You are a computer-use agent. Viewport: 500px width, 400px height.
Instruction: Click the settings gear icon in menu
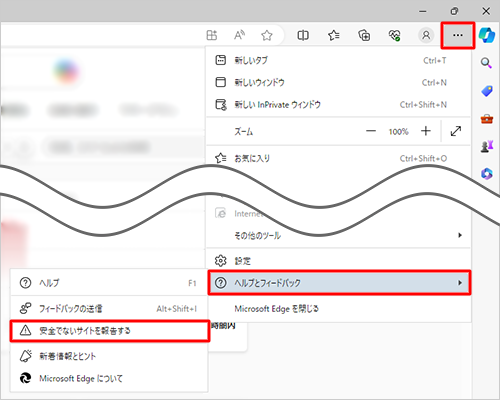pos(220,261)
